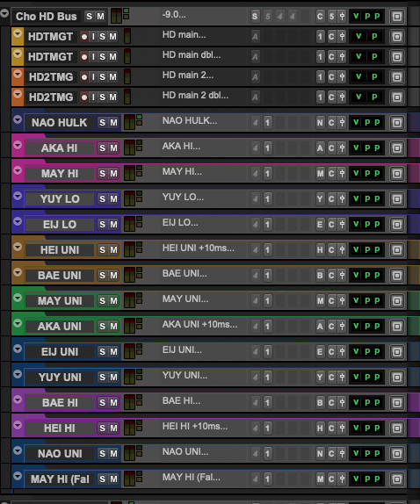Collapse the Cho HD Bus folder
The image size is (420, 504).
4,13
